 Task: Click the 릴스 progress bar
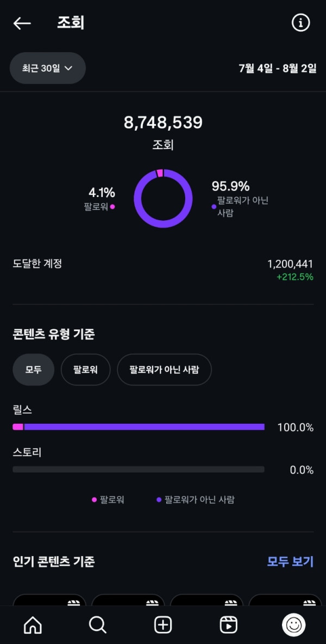coord(139,427)
